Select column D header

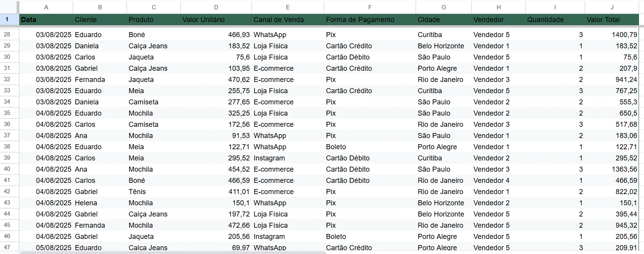[x=216, y=7]
